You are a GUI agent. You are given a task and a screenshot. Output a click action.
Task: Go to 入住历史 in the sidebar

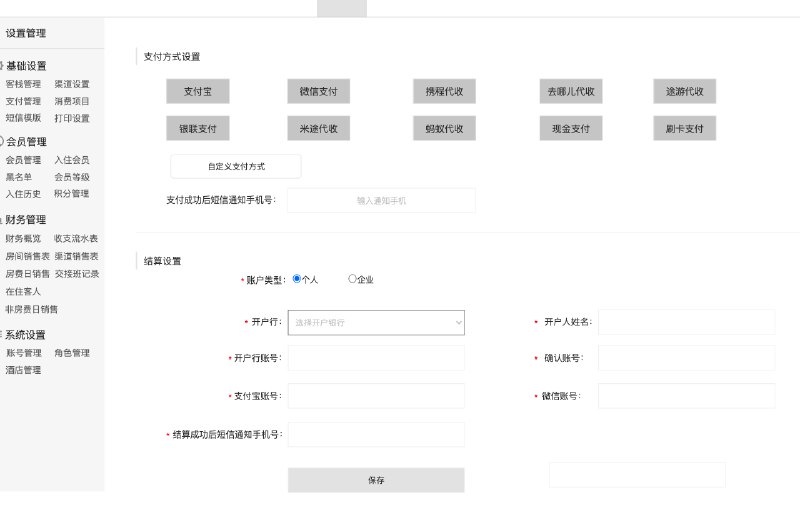23,194
